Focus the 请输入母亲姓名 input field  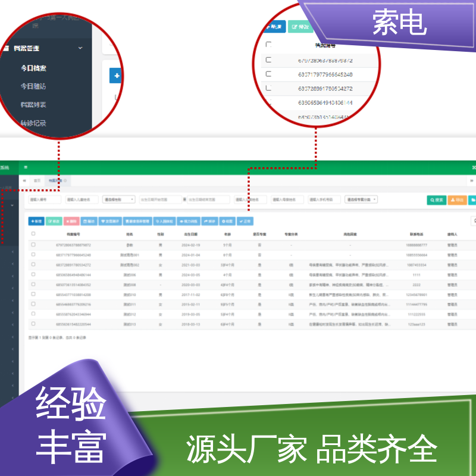(287, 199)
